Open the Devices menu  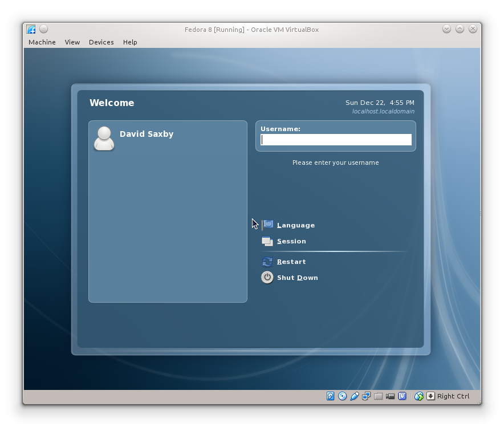point(101,42)
